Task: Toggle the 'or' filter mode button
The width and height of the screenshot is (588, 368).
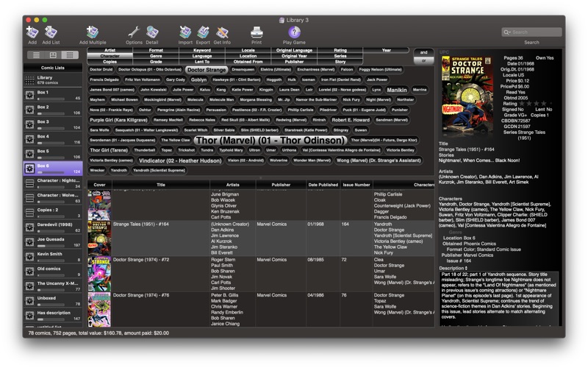Action: [424, 60]
